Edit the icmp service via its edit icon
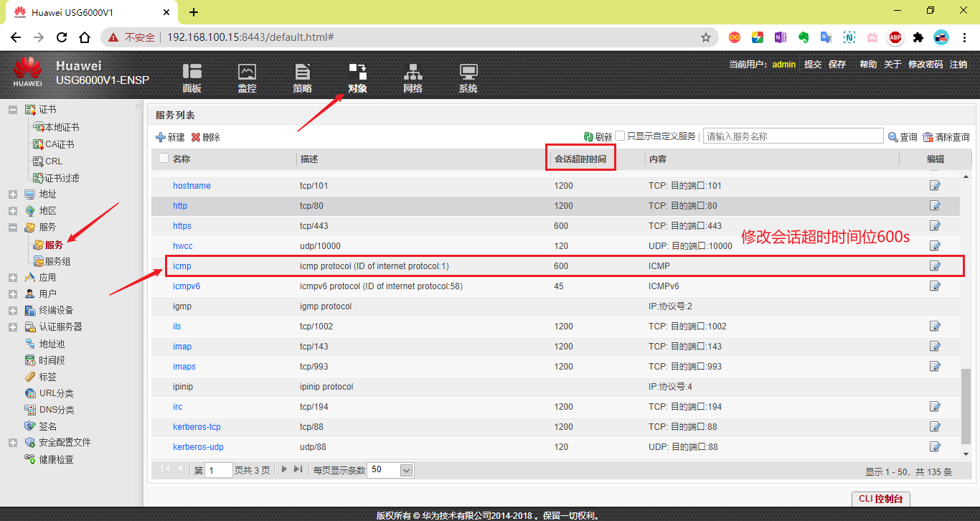Image resolution: width=980 pixels, height=521 pixels. pyautogui.click(x=935, y=266)
